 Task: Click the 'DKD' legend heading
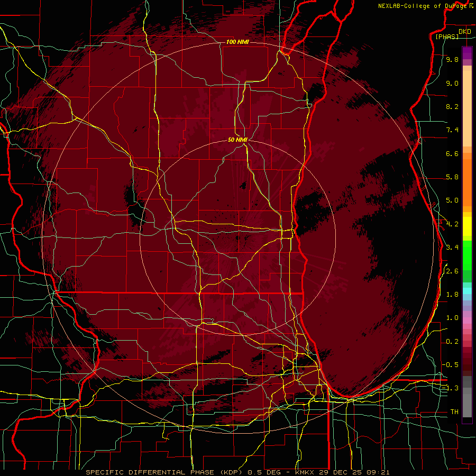(x=465, y=32)
